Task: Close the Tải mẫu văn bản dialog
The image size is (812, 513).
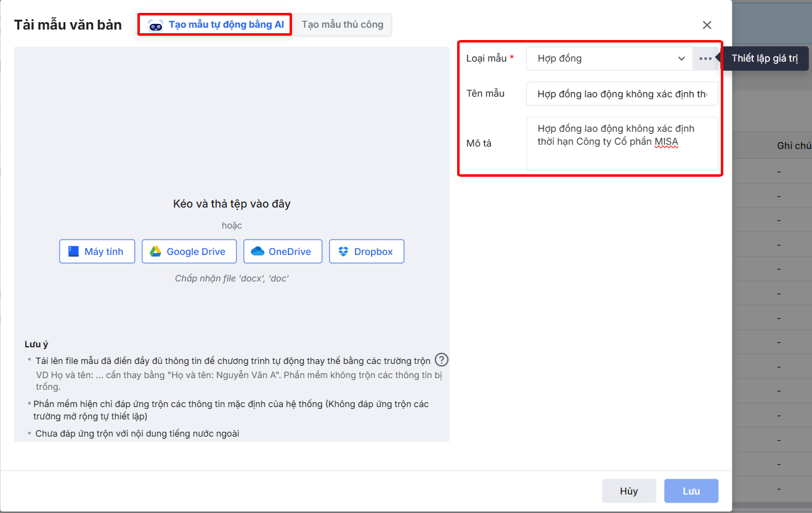Action: (x=707, y=25)
